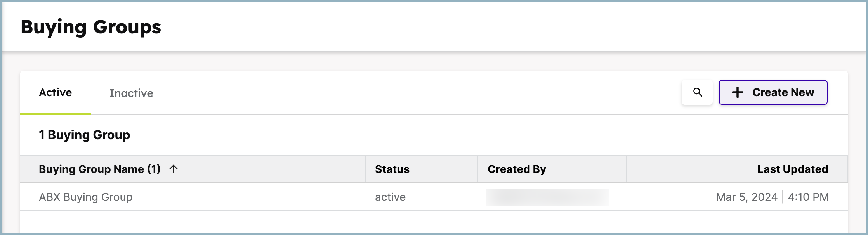Toggle the Status column sort order
Viewport: 868px width, 235px height.
[392, 169]
